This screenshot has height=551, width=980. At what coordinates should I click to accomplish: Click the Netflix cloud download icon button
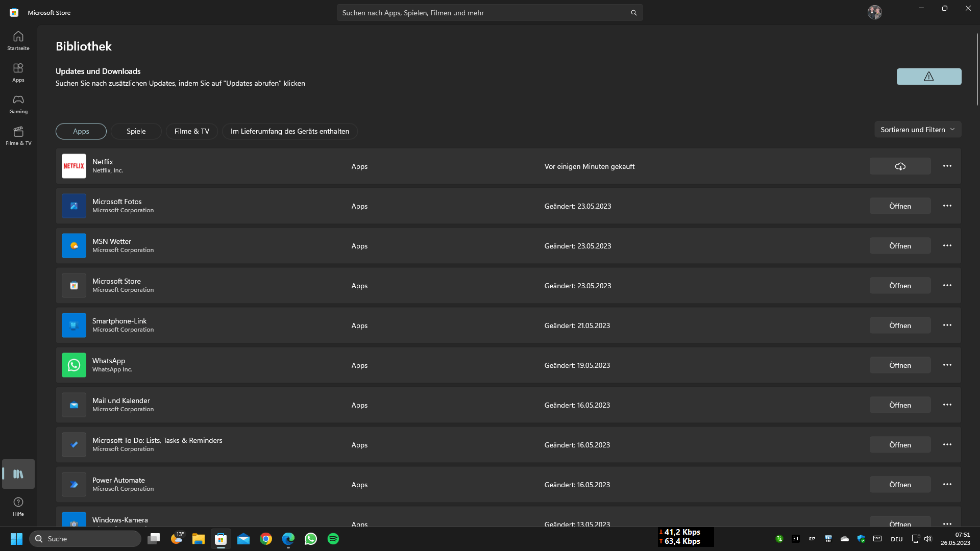click(x=900, y=166)
